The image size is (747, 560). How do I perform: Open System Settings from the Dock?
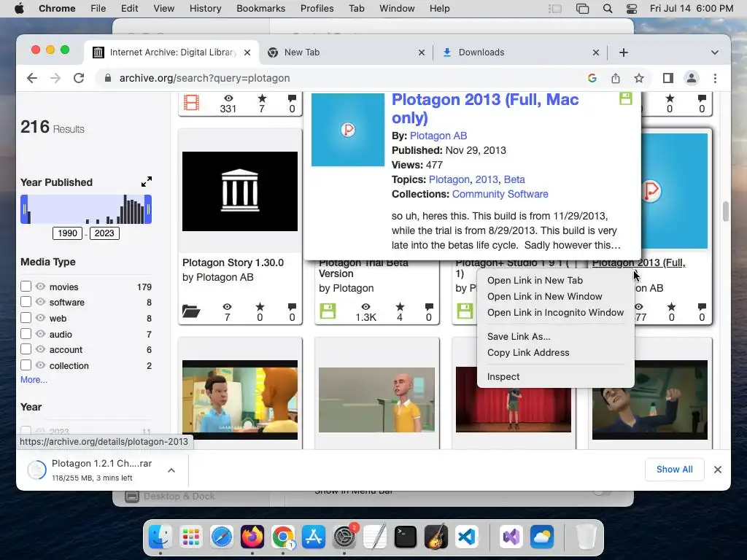pyautogui.click(x=344, y=537)
